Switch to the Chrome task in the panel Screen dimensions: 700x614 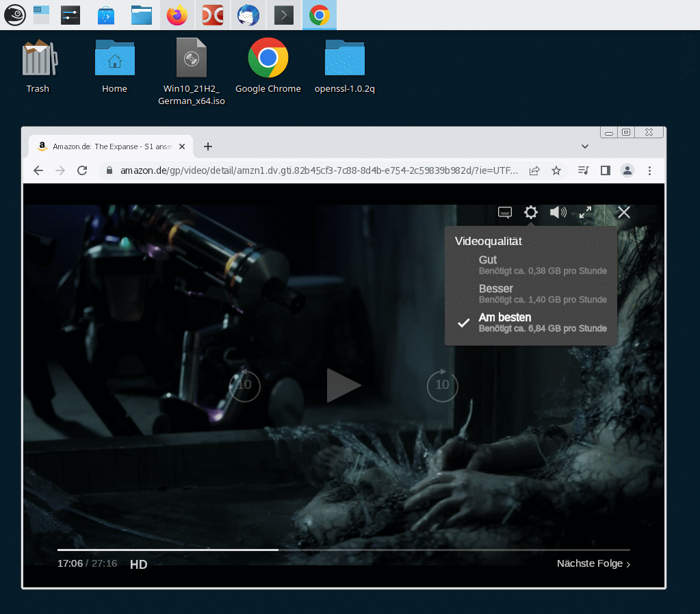pos(319,15)
